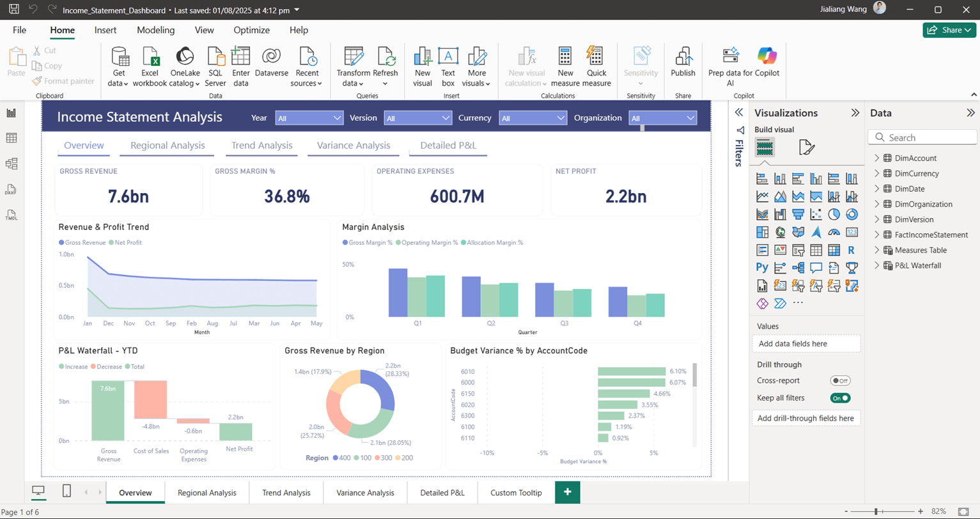Turn off Keep all filters toggle

[840, 398]
